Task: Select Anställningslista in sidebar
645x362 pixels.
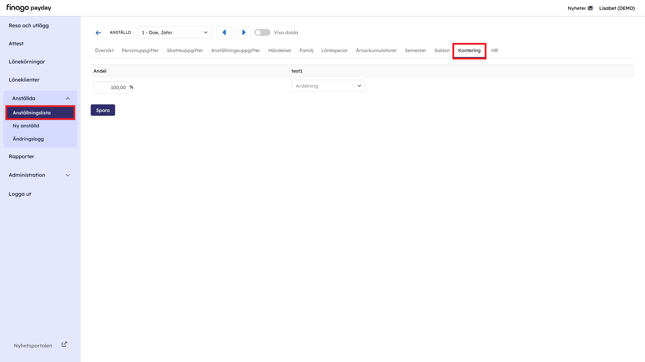Action: click(x=40, y=113)
